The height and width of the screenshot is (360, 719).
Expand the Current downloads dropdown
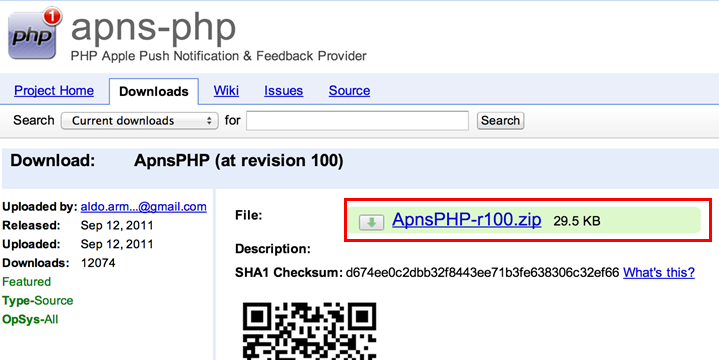coord(139,121)
